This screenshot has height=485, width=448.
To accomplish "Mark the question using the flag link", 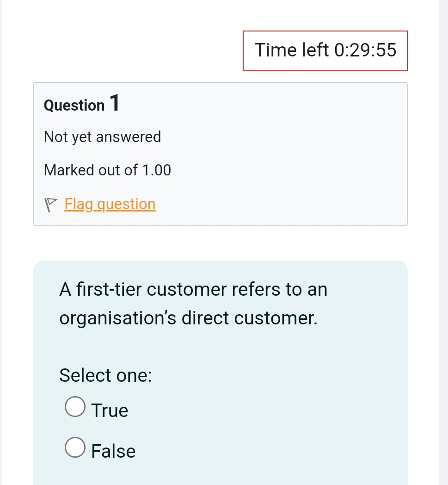I will pyautogui.click(x=110, y=204).
